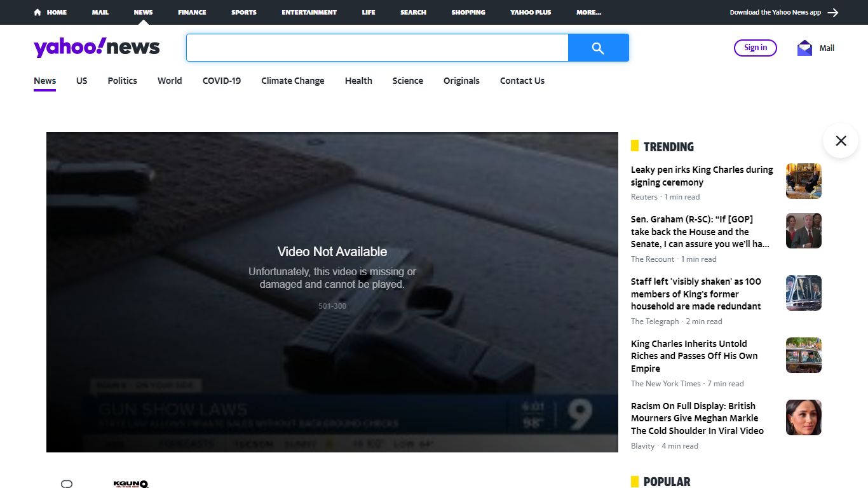The image size is (868, 488).
Task: Open the COVID-19 tab
Action: tap(222, 81)
